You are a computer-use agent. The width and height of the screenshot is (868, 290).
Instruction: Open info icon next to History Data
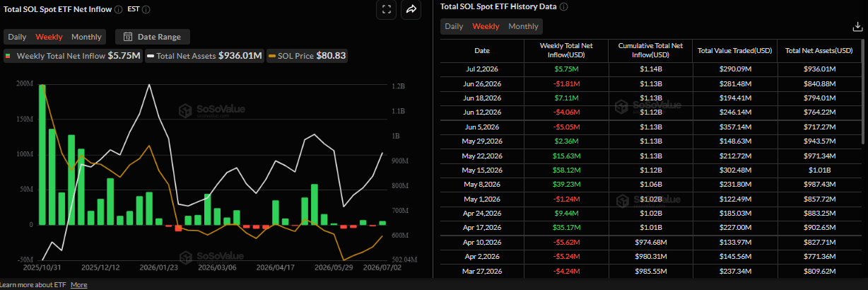[563, 6]
